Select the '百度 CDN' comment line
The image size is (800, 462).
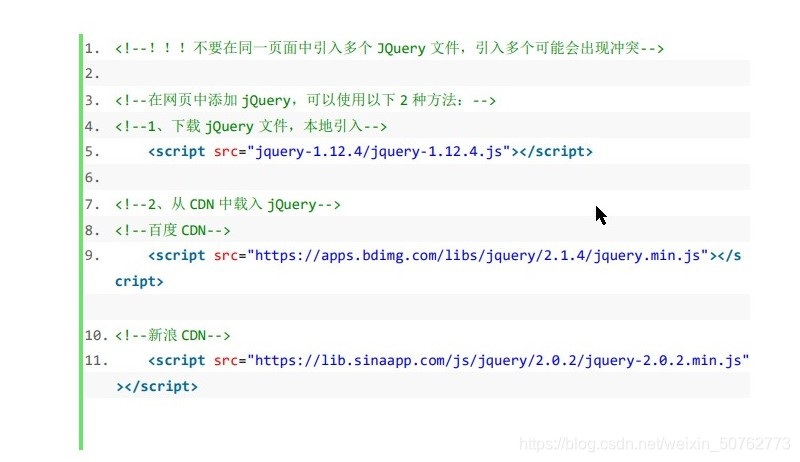coord(172,230)
